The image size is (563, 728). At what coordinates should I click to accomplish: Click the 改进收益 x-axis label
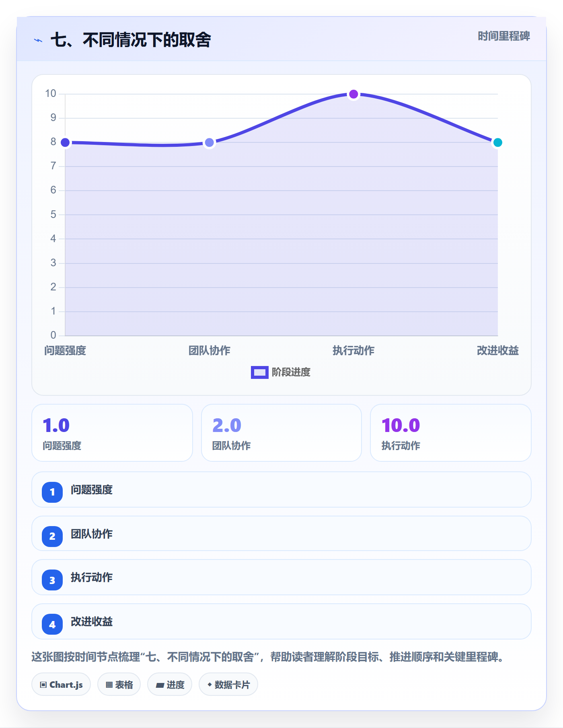(x=497, y=351)
